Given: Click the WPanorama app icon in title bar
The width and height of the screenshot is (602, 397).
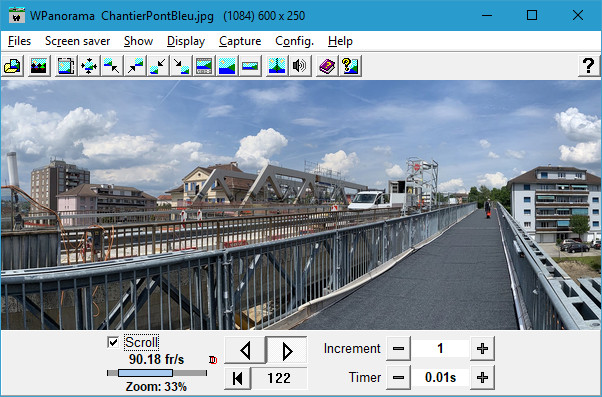Looking at the screenshot, I should (x=17, y=16).
